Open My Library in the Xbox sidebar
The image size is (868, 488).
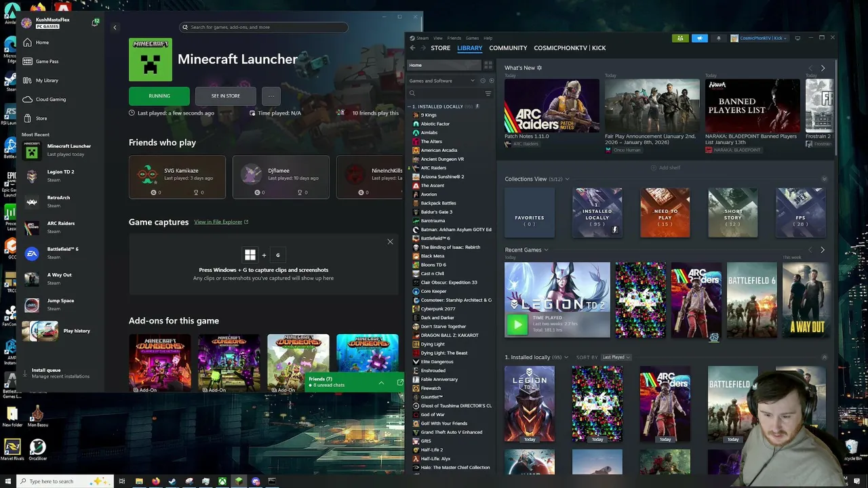[x=40, y=80]
